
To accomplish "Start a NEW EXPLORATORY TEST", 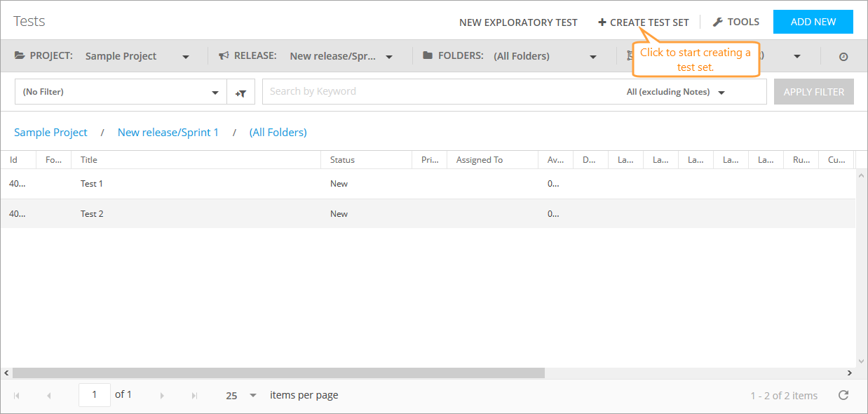I will click(x=518, y=22).
